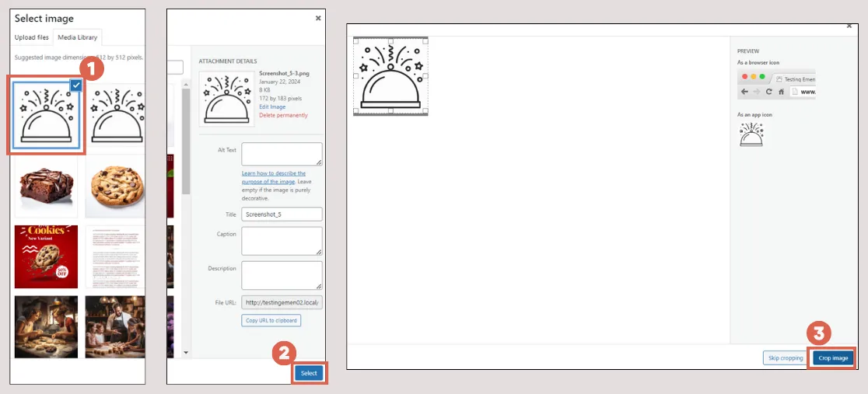This screenshot has height=394, width=868.
Task: Open the Media Library tab
Action: 77,37
